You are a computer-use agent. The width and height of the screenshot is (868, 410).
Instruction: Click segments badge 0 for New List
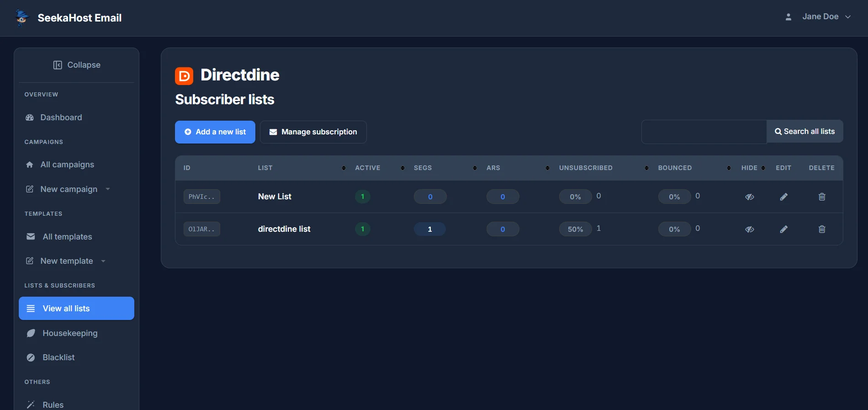point(430,197)
